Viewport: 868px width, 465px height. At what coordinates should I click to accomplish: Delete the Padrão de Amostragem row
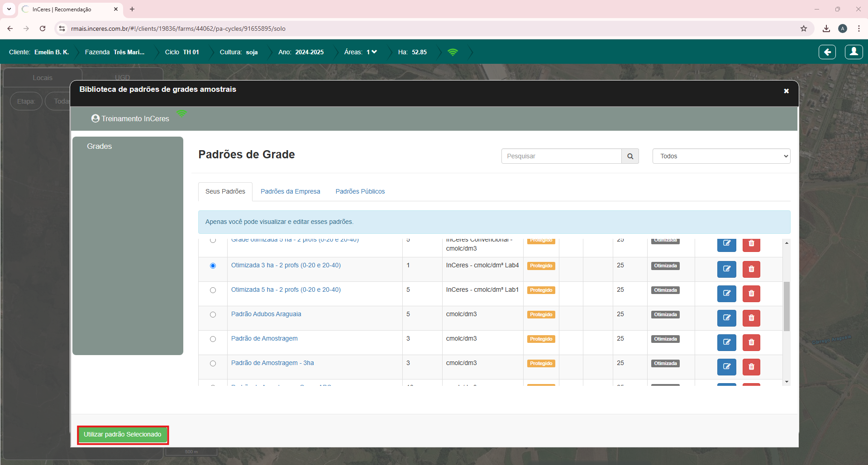tap(751, 342)
